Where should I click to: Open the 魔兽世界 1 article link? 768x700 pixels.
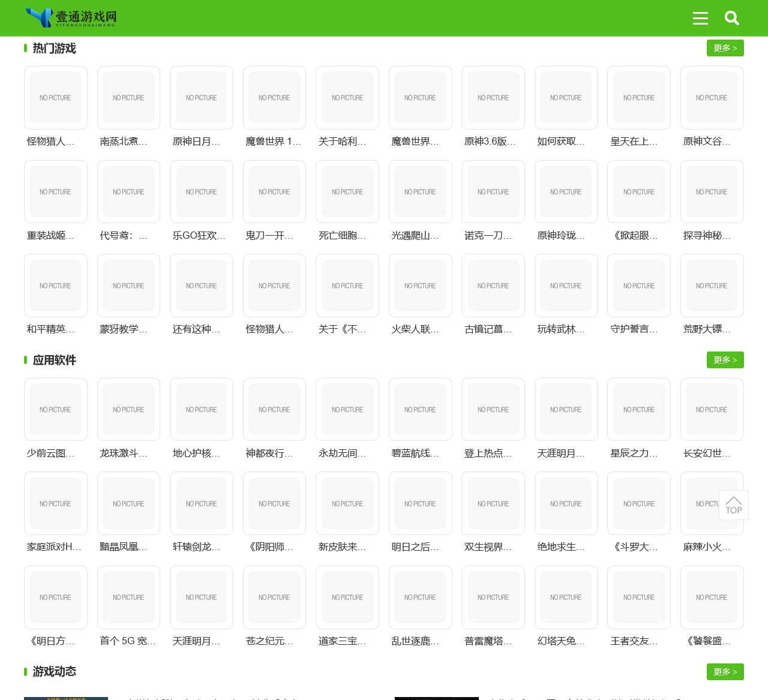(274, 142)
